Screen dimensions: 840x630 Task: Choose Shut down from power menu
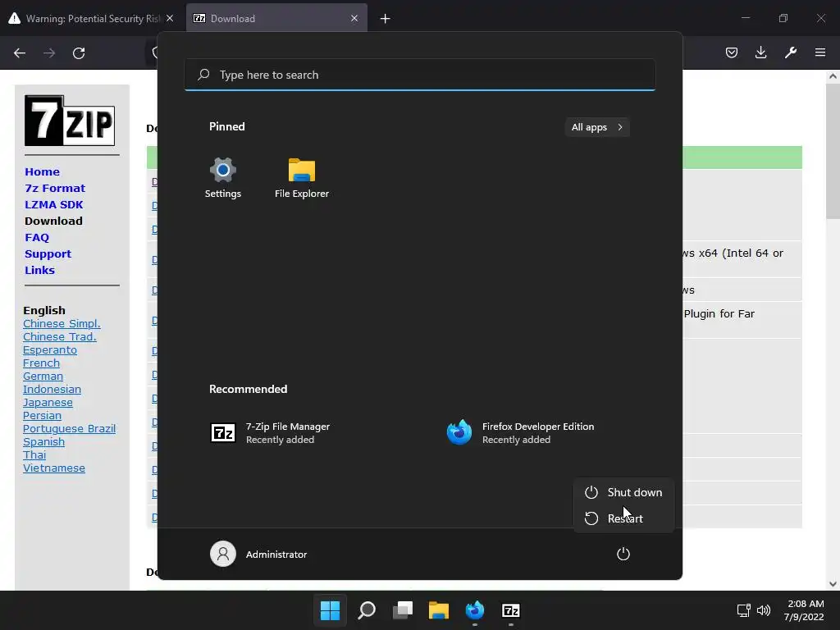[623, 492]
